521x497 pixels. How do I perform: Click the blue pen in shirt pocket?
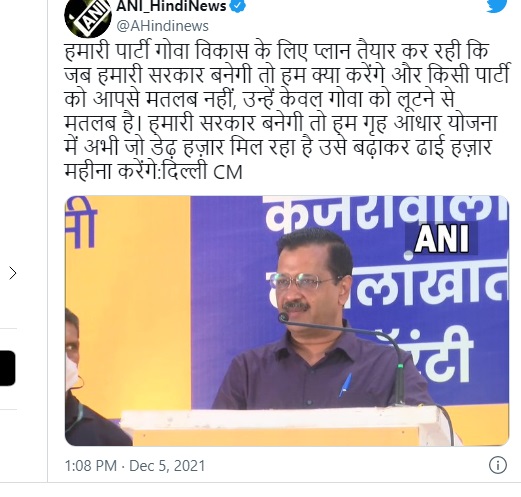[x=345, y=385]
